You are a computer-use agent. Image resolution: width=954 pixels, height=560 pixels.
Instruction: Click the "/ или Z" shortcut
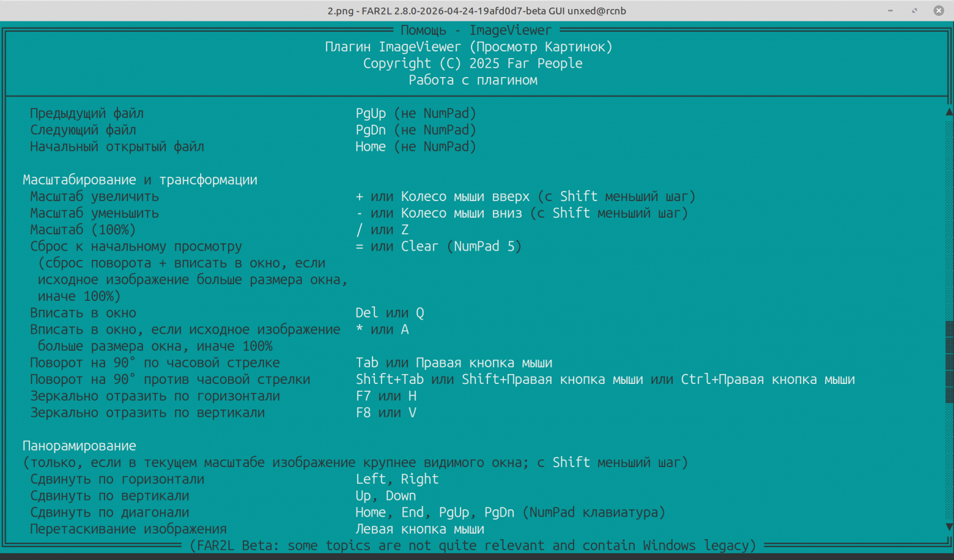click(382, 230)
